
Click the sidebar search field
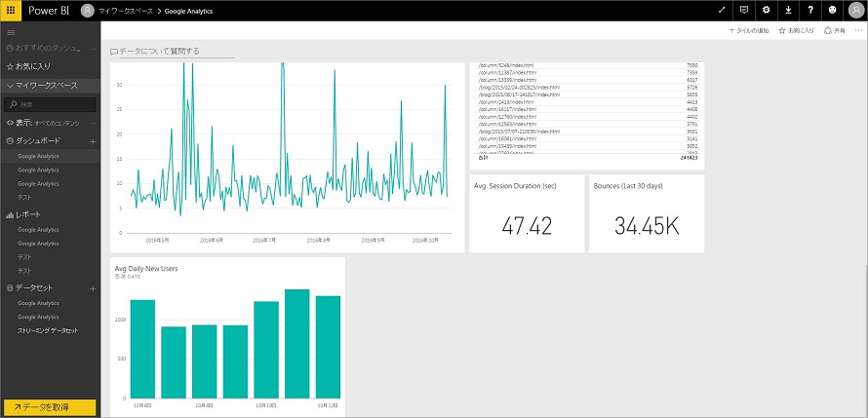[50, 104]
